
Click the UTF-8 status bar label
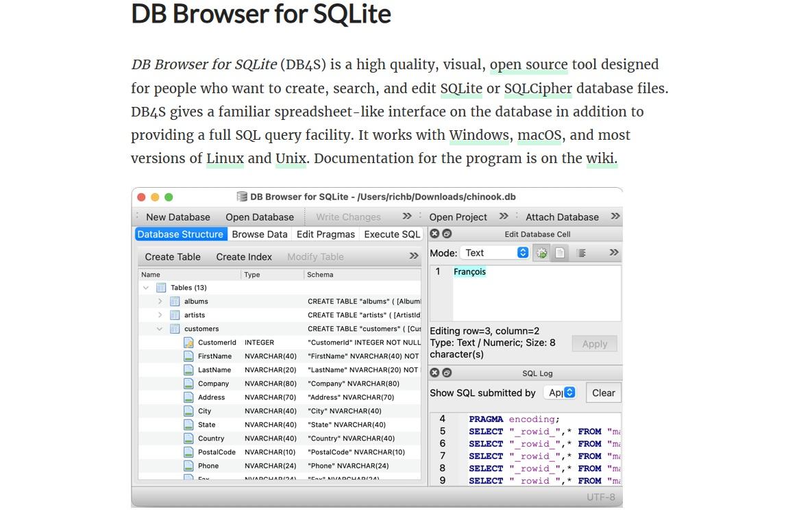tap(601, 497)
